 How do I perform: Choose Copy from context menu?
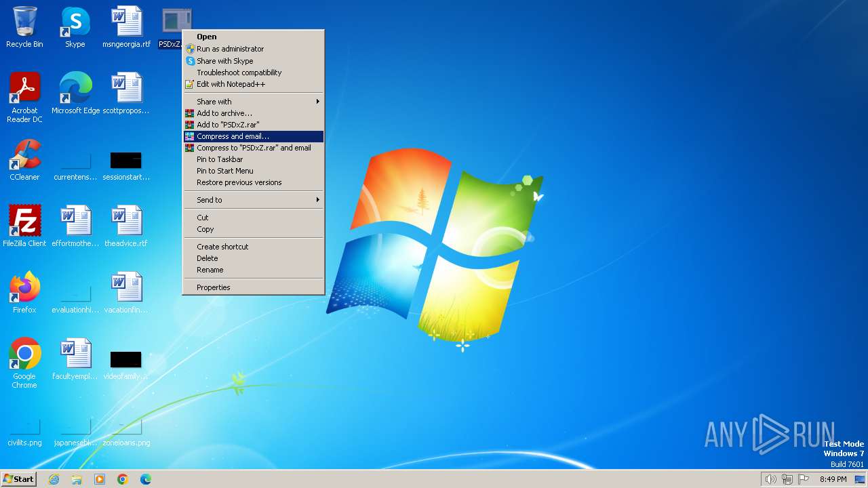[254, 229]
